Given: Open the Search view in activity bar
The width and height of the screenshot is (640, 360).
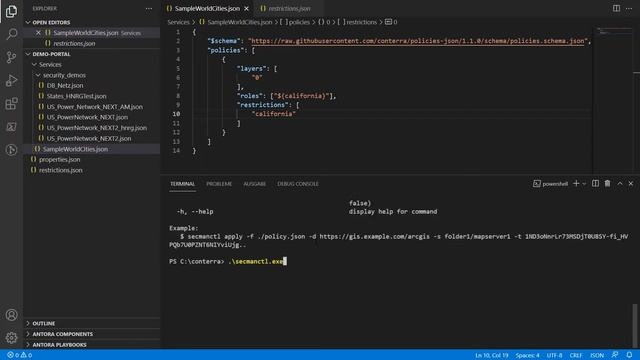Looking at the screenshot, I should (x=11, y=34).
